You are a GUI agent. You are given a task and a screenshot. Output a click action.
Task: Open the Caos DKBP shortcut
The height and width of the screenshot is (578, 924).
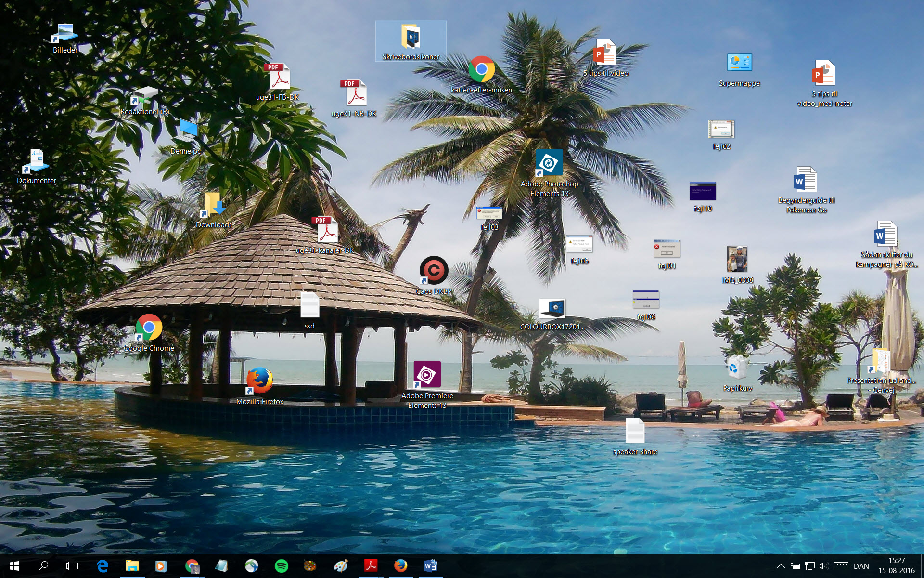(x=434, y=271)
